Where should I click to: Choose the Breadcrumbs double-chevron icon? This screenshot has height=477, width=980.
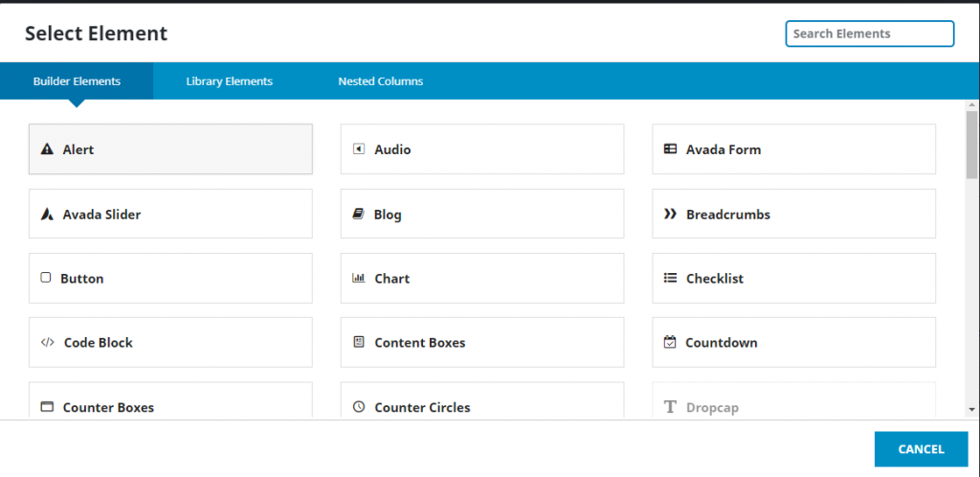[x=670, y=214]
